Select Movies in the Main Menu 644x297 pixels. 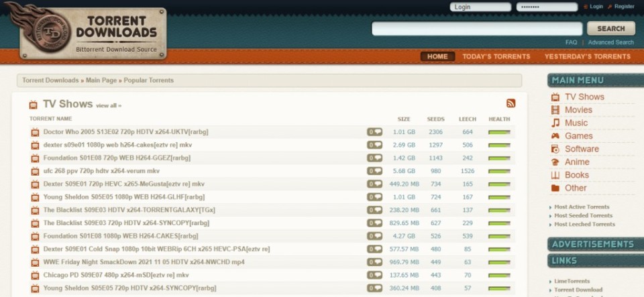[x=578, y=110]
